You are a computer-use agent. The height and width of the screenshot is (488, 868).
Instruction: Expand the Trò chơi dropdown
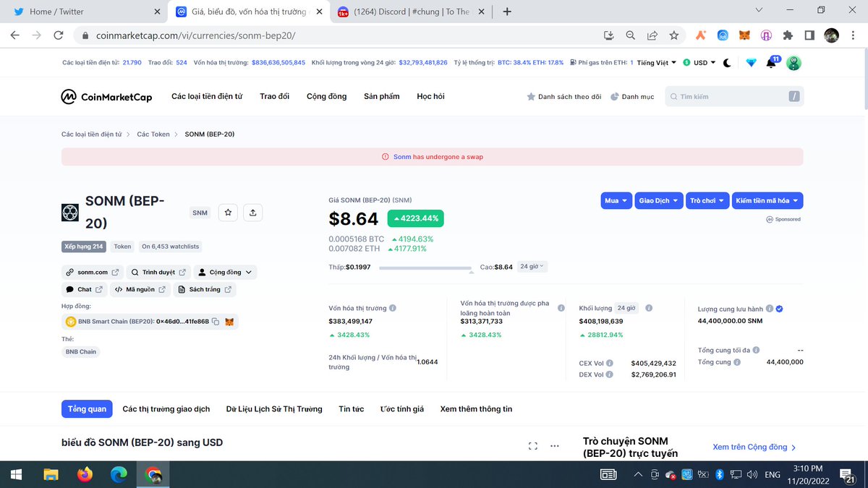click(707, 200)
